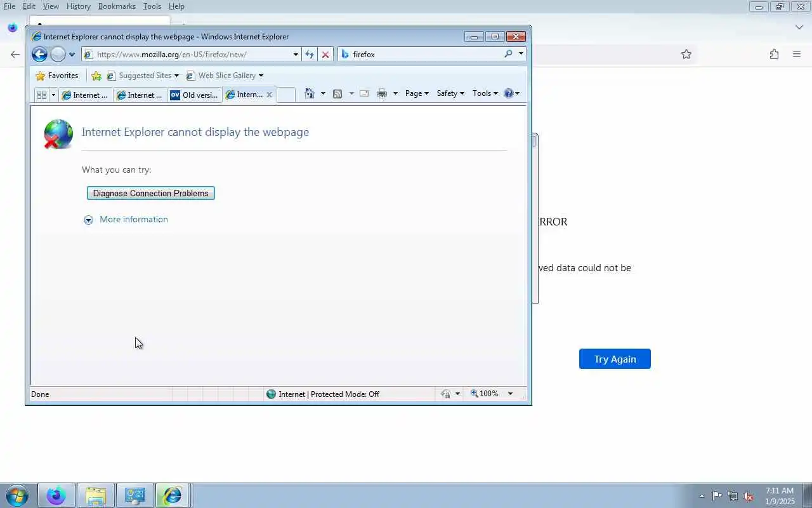
Task: Open the Home button dropdown arrow
Action: 323,93
